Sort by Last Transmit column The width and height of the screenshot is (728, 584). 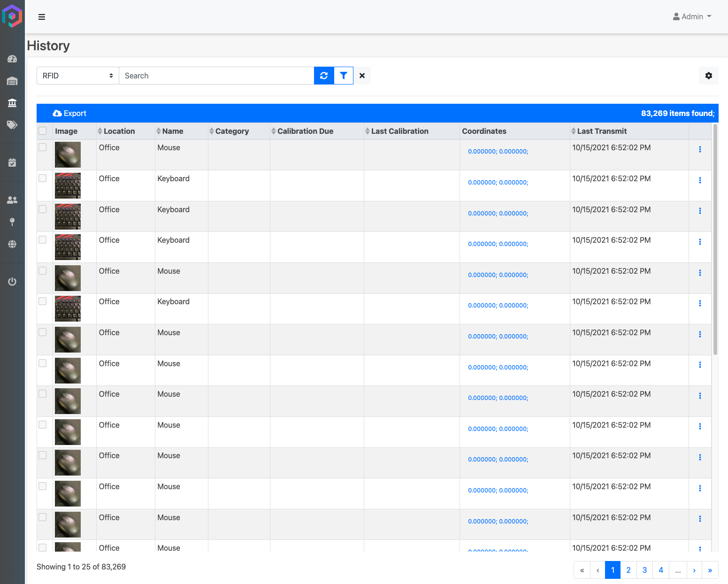(x=599, y=131)
